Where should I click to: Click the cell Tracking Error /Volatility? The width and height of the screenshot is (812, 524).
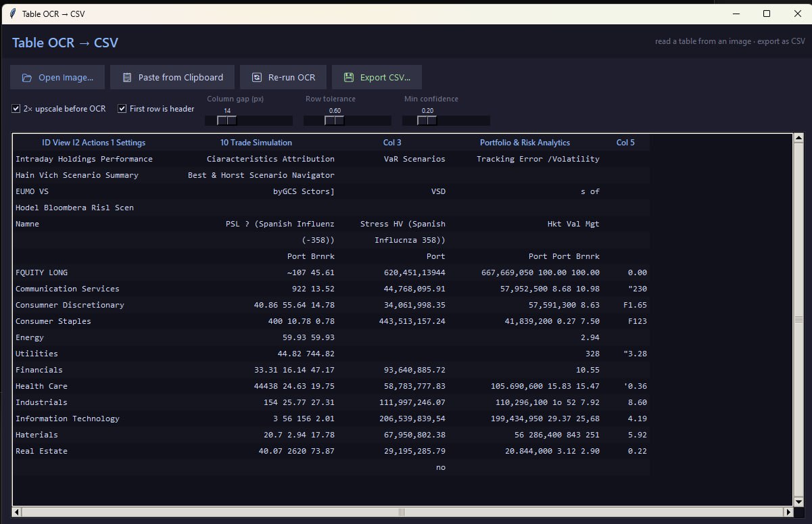point(538,159)
